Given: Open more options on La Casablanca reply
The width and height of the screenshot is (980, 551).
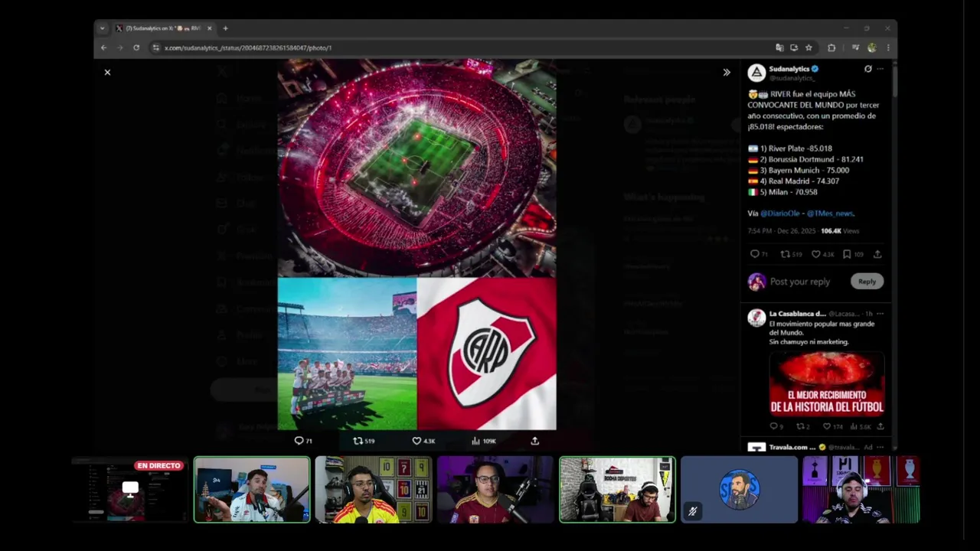Looking at the screenshot, I should [x=880, y=314].
